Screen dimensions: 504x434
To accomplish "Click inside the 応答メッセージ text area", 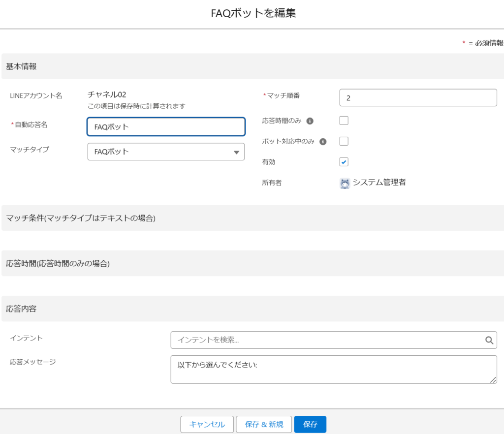I will [333, 369].
